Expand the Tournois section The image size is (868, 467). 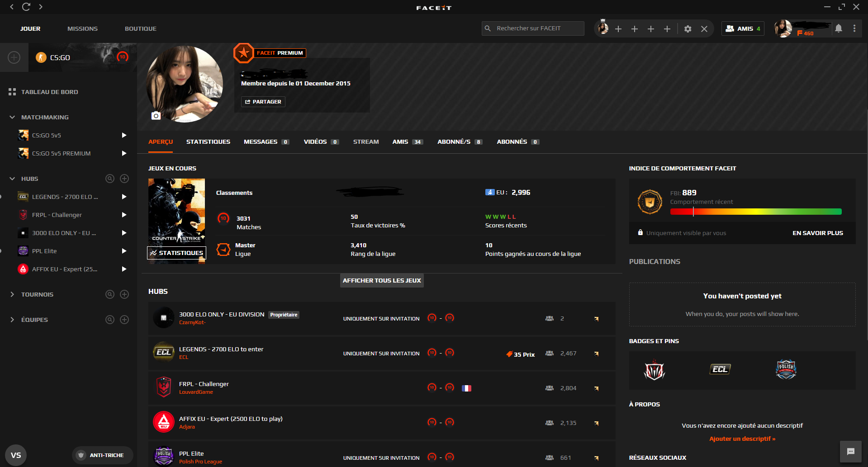point(12,294)
